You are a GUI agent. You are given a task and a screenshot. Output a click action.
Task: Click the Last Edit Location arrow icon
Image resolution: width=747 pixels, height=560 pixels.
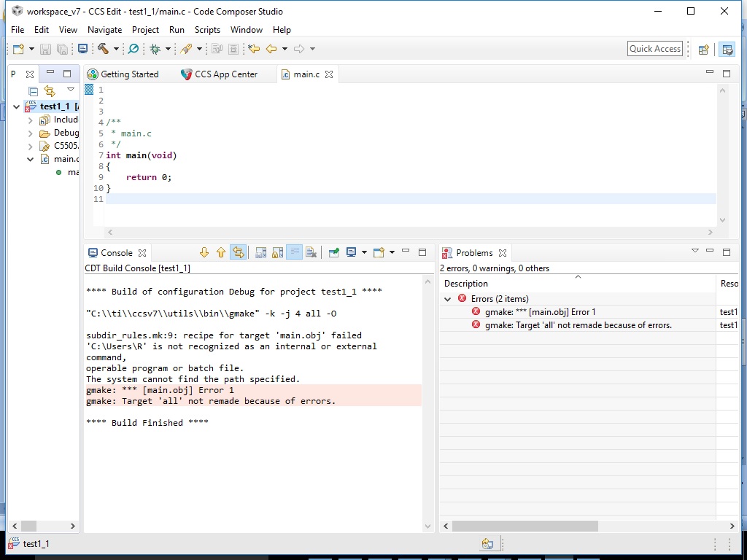tap(254, 49)
